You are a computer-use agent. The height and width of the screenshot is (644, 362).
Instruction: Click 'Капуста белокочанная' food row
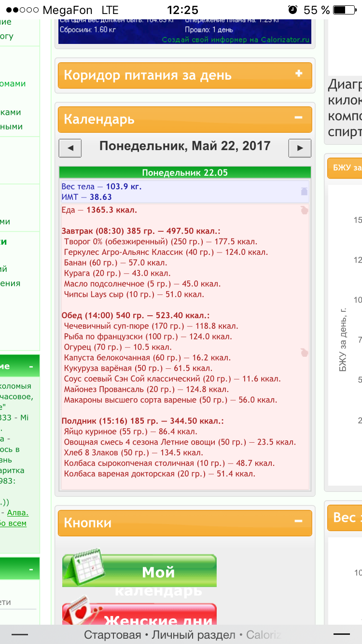tap(147, 358)
